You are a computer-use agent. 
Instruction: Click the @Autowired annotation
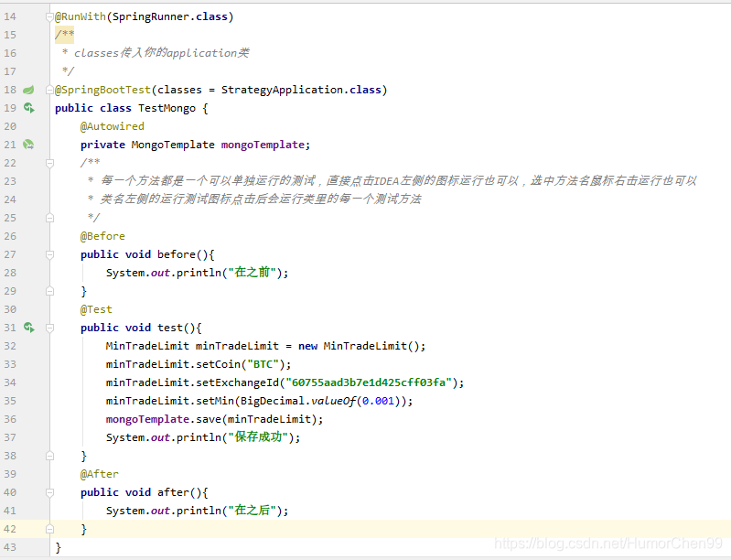[x=113, y=126]
